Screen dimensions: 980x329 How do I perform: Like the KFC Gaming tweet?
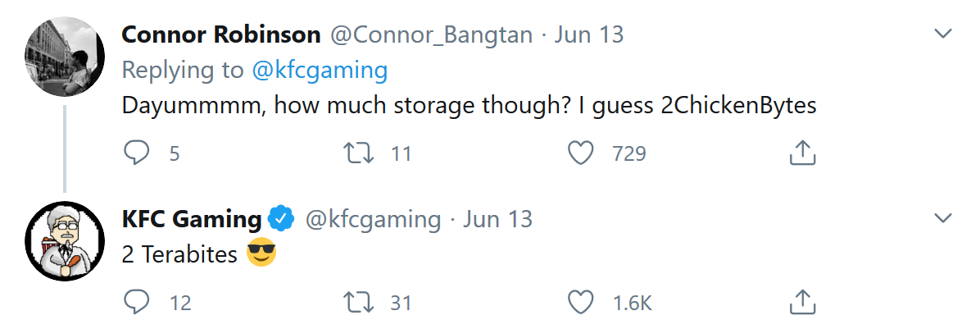(x=581, y=303)
